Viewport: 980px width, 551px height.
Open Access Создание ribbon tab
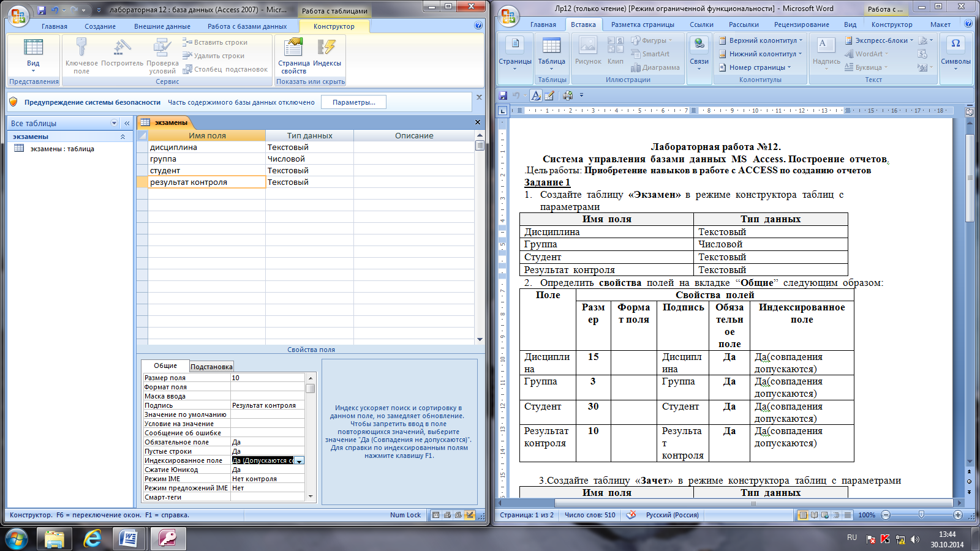coord(100,26)
